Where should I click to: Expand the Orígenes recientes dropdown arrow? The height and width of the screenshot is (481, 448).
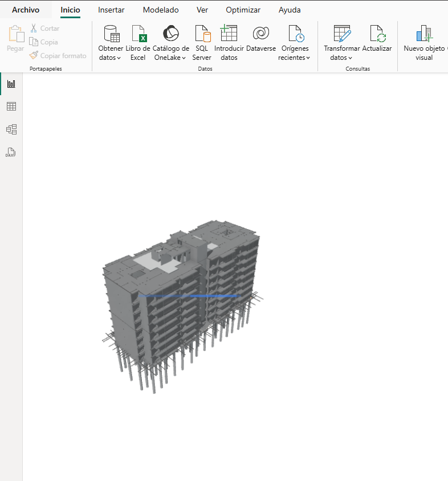[308, 58]
